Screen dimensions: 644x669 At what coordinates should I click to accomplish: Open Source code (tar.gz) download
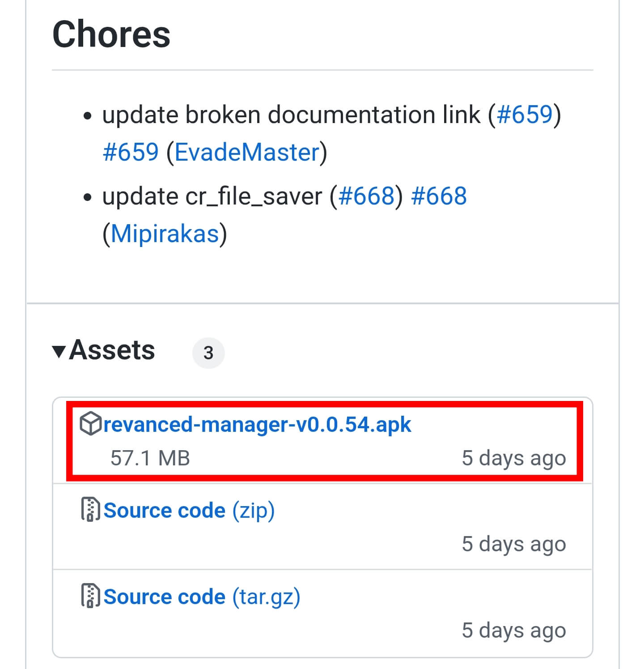coord(202,597)
